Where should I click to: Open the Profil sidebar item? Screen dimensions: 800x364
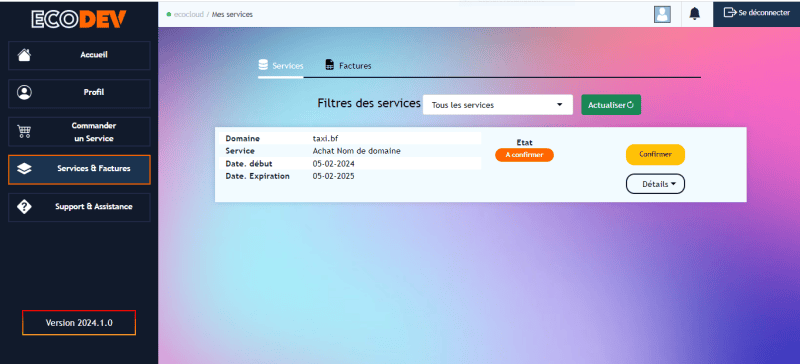pos(79,93)
